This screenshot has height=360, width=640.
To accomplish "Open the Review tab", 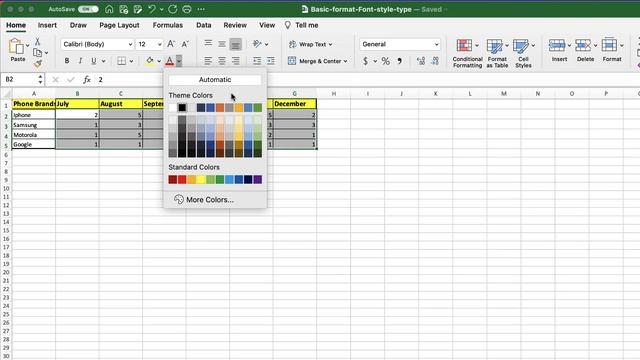I will [235, 25].
